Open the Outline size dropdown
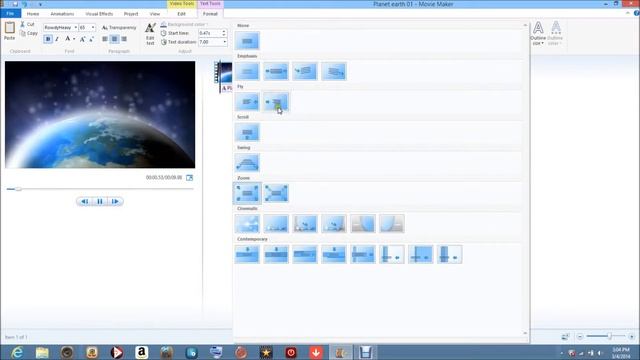This screenshot has width=640, height=360. (x=538, y=33)
